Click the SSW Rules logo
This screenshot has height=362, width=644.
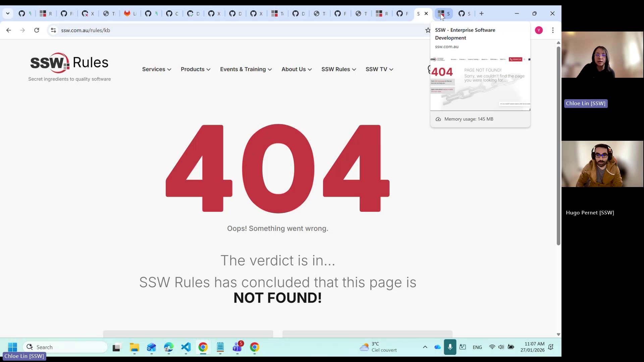tap(69, 63)
